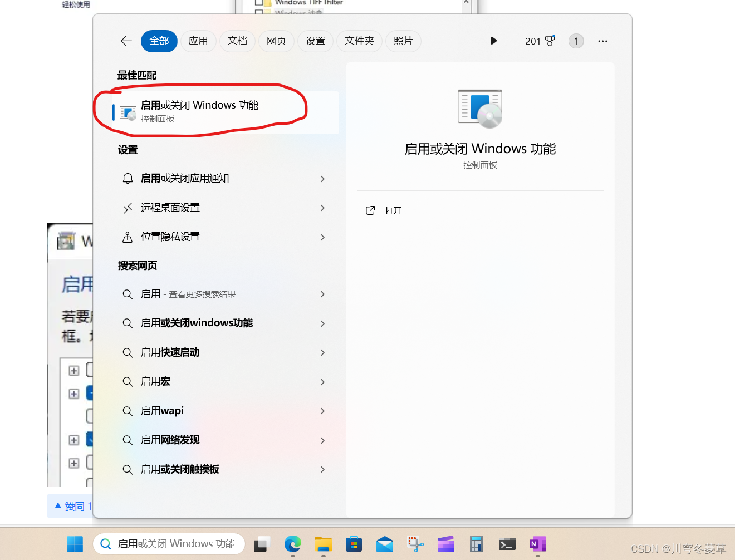This screenshot has width=735, height=560.
Task: Switch to the 文件夹 filter tab
Action: coord(359,41)
